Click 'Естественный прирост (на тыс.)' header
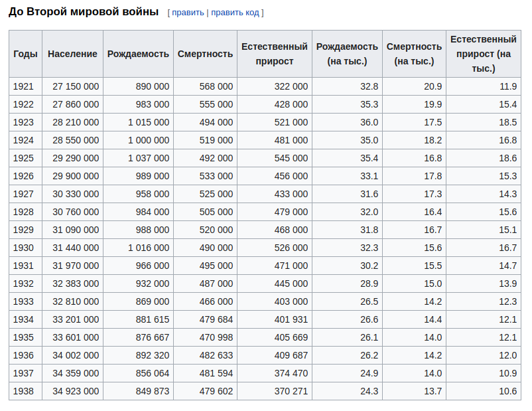532x411 pixels. tap(484, 54)
